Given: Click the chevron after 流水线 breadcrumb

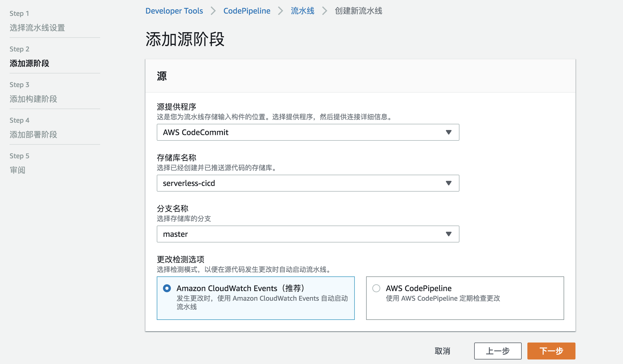Looking at the screenshot, I should click(325, 11).
